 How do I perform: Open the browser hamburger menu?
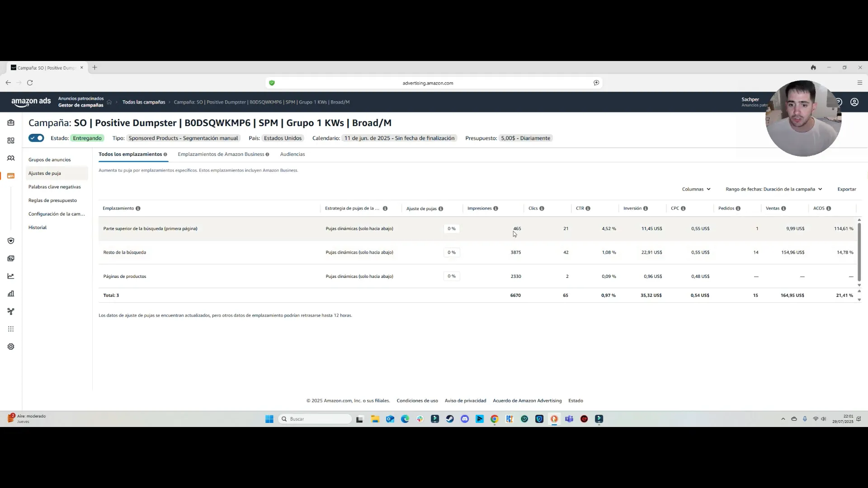click(x=860, y=83)
